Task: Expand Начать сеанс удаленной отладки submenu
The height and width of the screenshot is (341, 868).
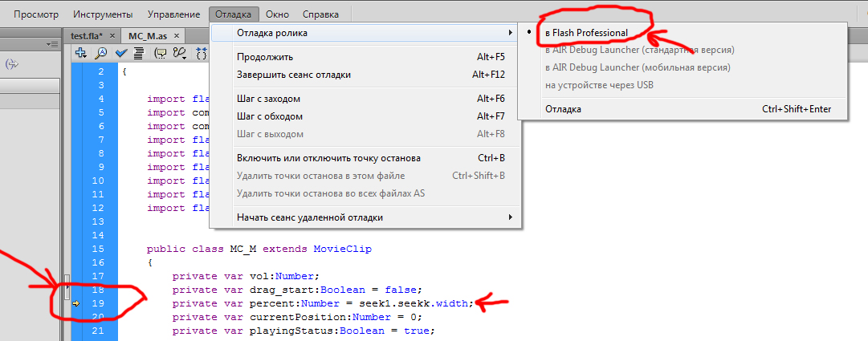Action: point(364,217)
